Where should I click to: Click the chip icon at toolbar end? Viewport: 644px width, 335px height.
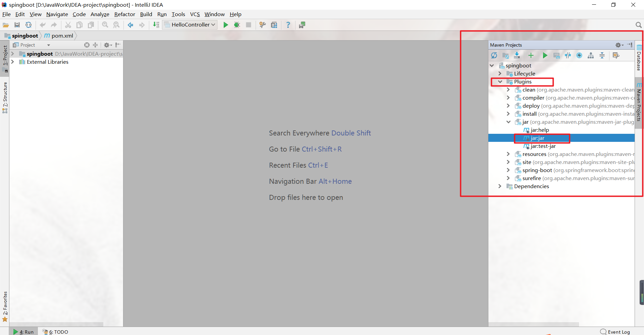(x=302, y=25)
